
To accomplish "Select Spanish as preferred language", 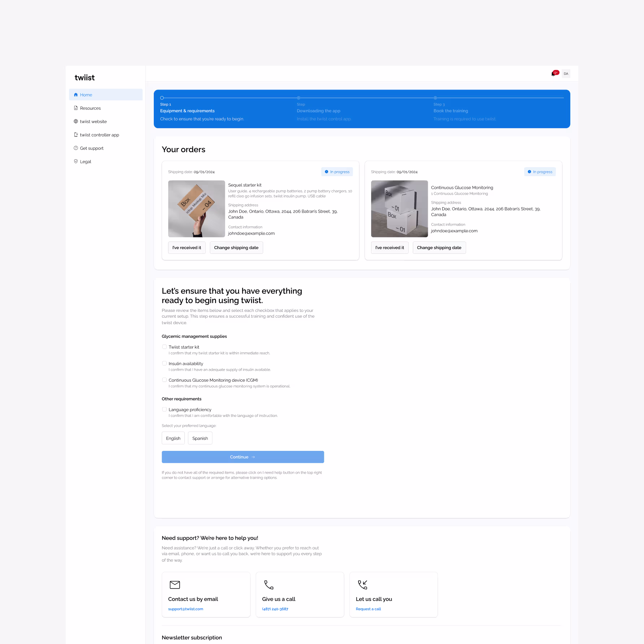I will coord(200,438).
